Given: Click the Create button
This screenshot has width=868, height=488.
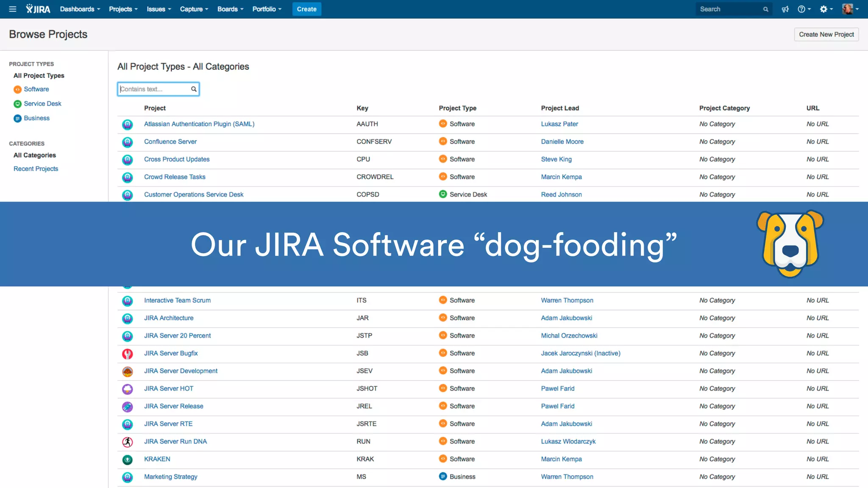Looking at the screenshot, I should point(306,9).
